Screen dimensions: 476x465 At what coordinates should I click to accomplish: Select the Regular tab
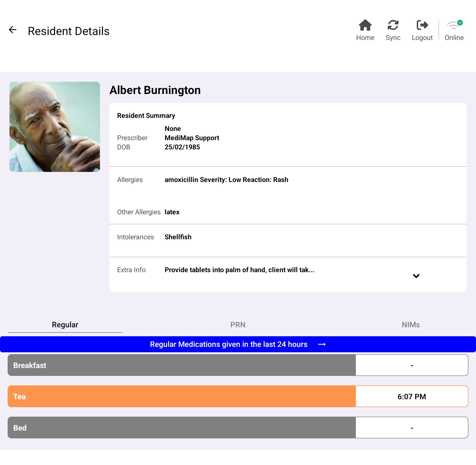click(65, 325)
